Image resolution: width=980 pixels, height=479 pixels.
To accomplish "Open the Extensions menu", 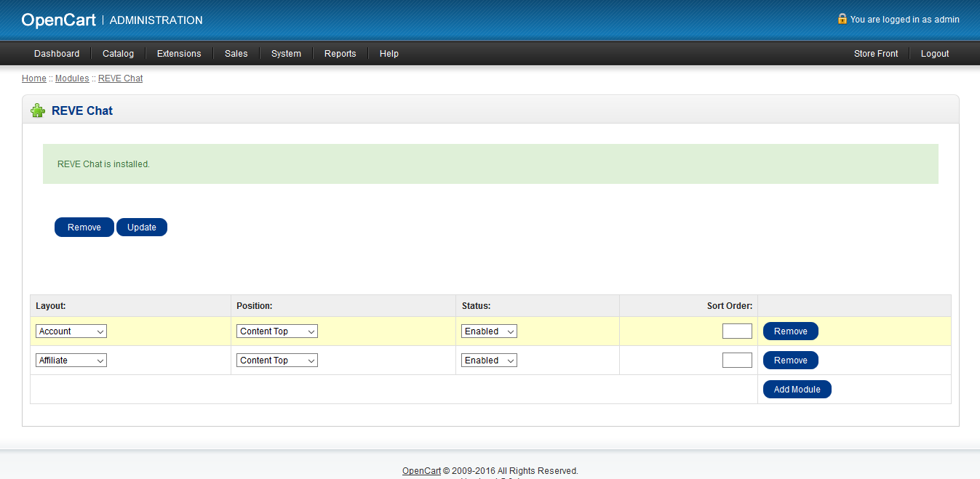I will coord(179,53).
